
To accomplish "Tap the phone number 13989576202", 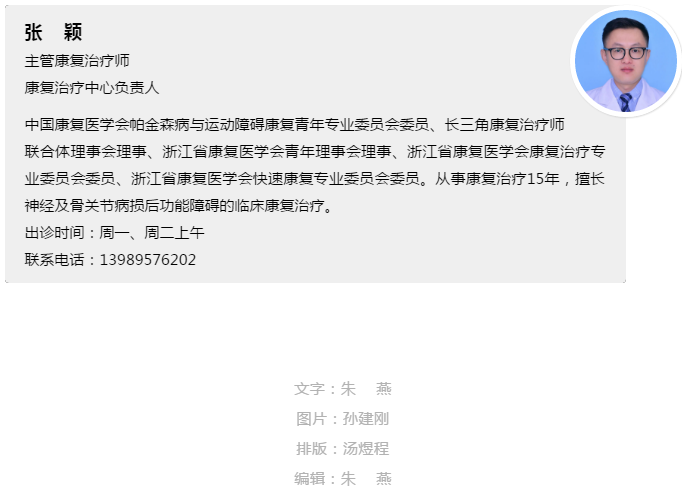I will coord(148,260).
